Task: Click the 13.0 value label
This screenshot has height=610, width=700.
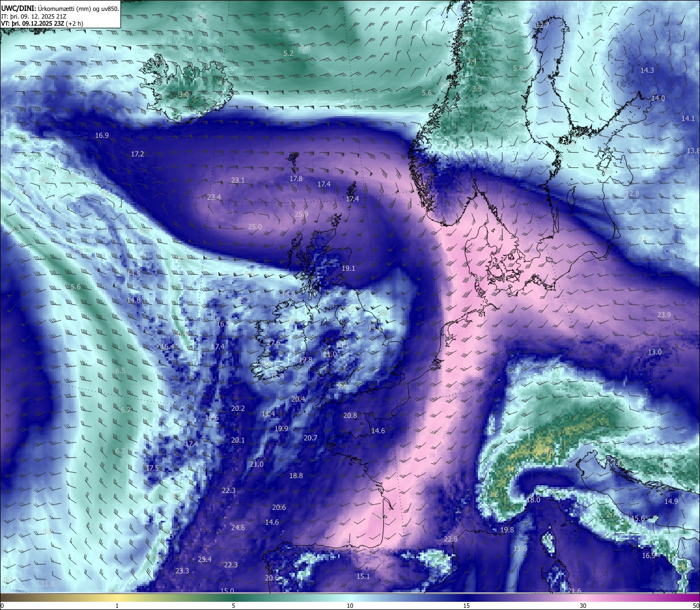Action: coord(655,352)
